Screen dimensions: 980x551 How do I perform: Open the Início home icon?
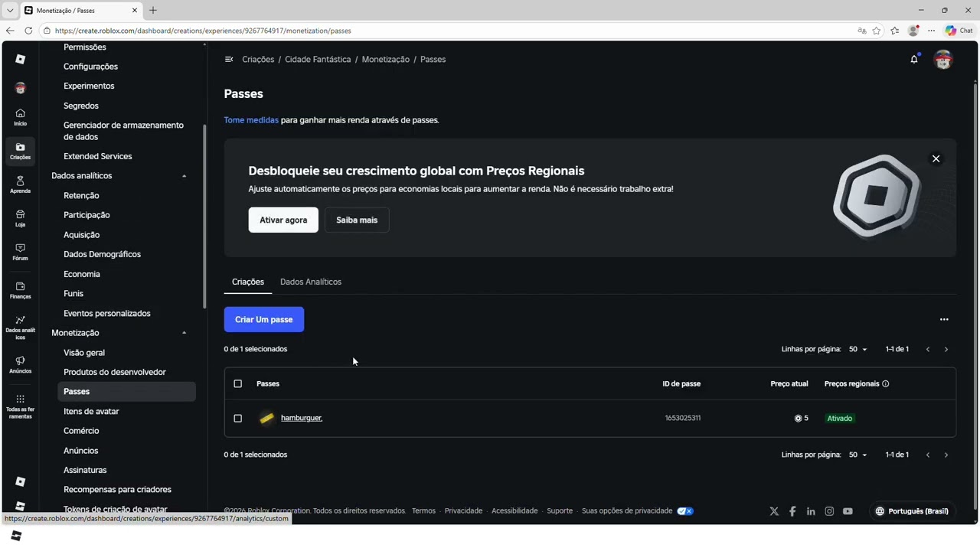tap(20, 117)
